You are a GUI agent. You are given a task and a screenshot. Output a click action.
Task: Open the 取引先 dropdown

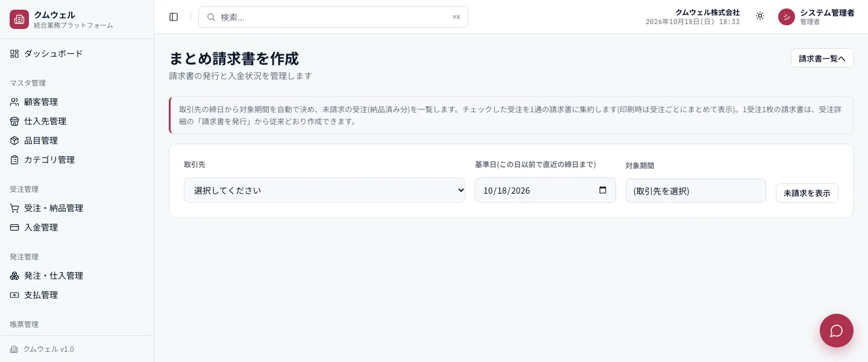pyautogui.click(x=324, y=190)
